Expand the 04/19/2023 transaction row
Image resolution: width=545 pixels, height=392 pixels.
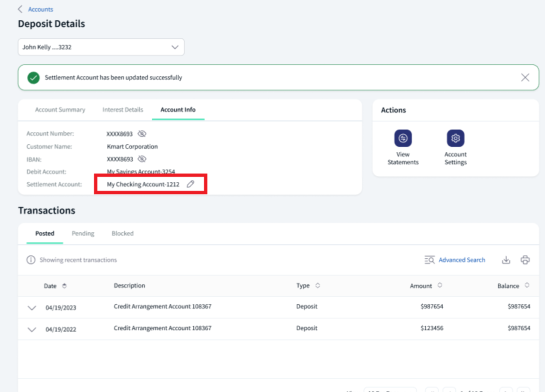point(32,308)
